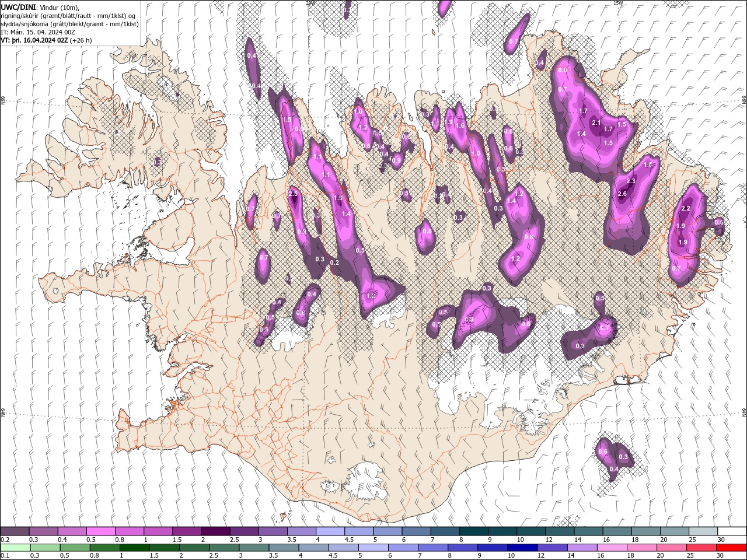Click the 2.2 snowfall value near the east coast
The image size is (747, 560).
(686, 208)
